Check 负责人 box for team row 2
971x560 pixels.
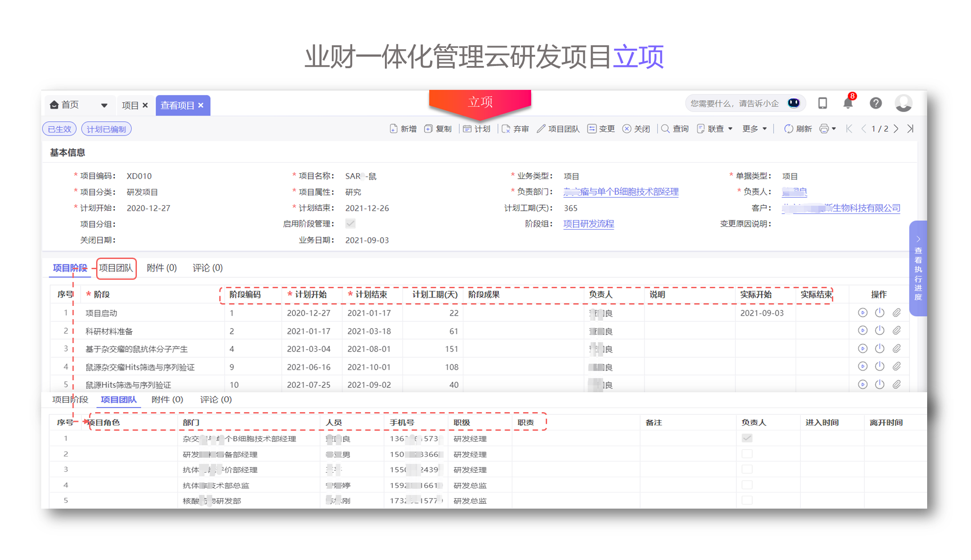click(x=747, y=454)
